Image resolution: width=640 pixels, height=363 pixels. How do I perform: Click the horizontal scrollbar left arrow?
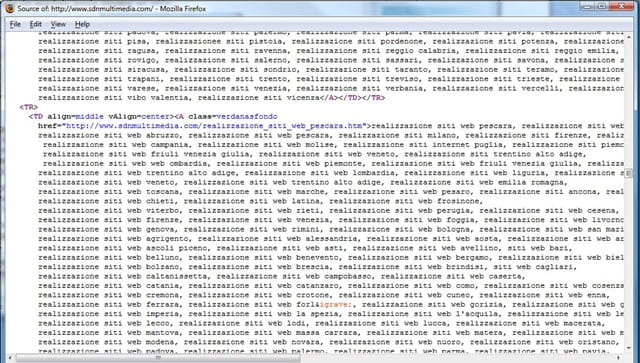coord(11,358)
